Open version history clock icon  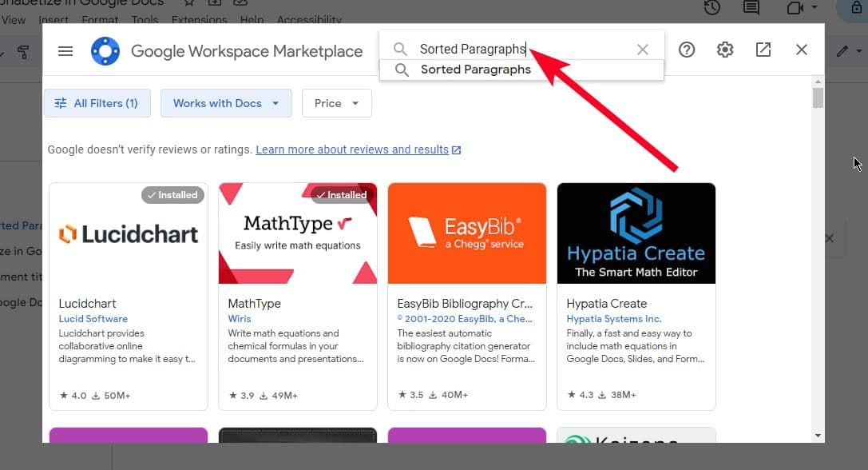(x=712, y=8)
